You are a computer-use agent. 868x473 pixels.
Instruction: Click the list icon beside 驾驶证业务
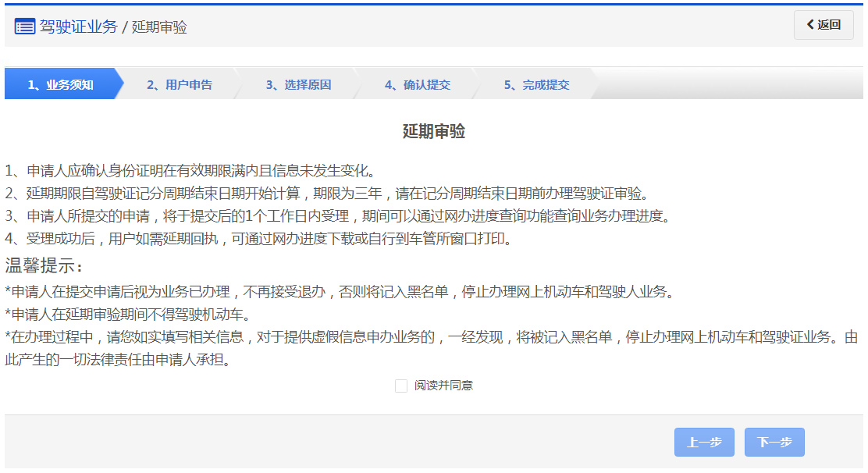pos(25,27)
